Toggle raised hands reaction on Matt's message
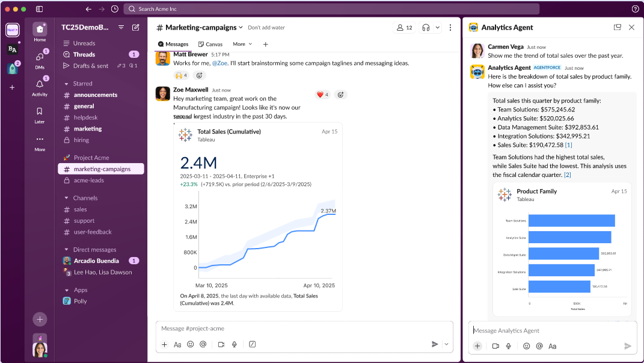This screenshot has width=644, height=363. click(x=181, y=75)
